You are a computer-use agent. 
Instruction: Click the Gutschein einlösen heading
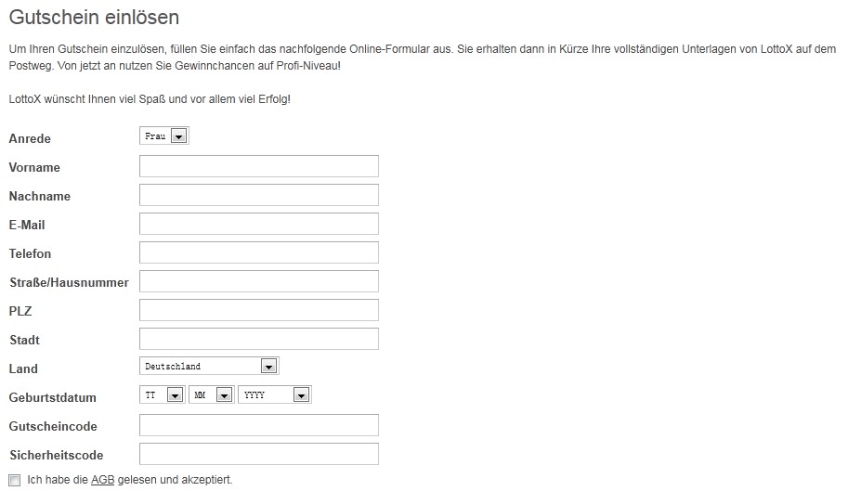point(94,18)
